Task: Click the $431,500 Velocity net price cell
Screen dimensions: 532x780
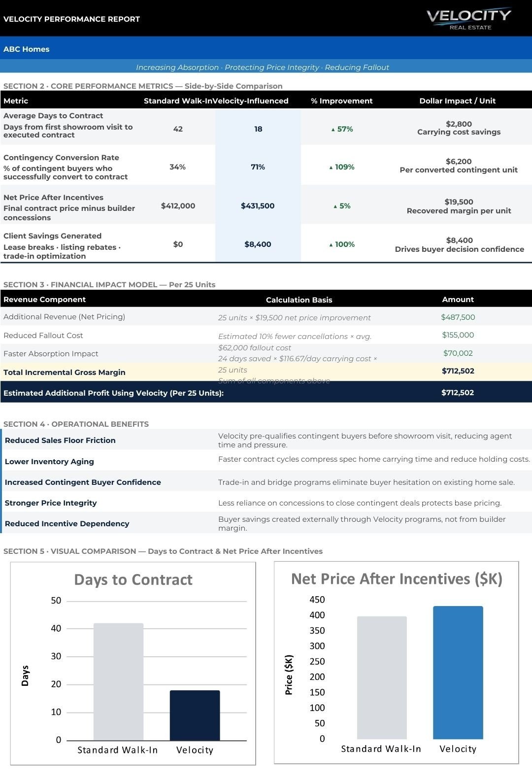Action: pos(258,206)
